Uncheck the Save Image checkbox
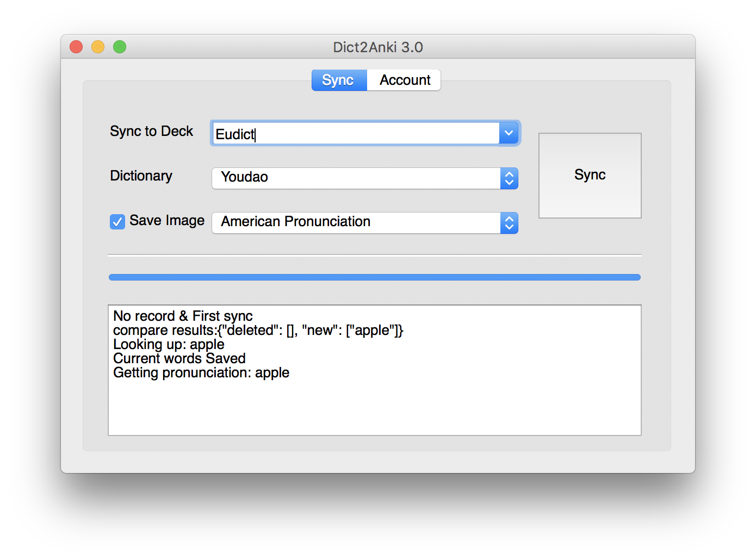756x560 pixels. [117, 221]
